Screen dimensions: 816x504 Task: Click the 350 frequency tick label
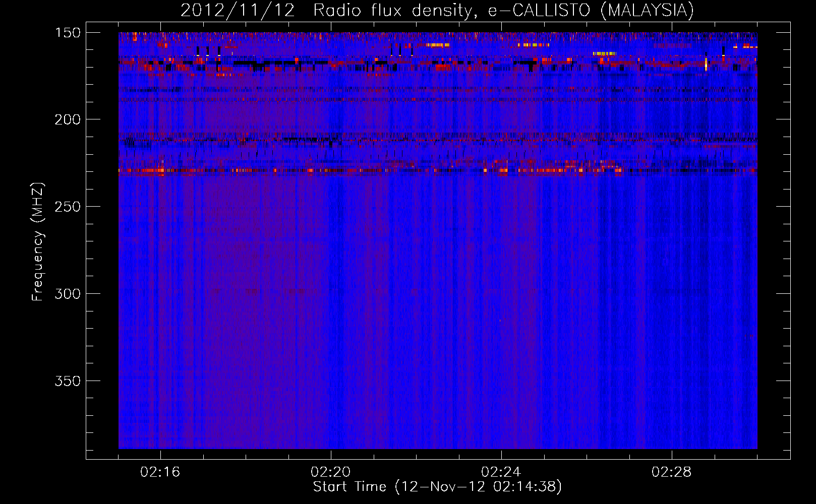[x=68, y=381]
